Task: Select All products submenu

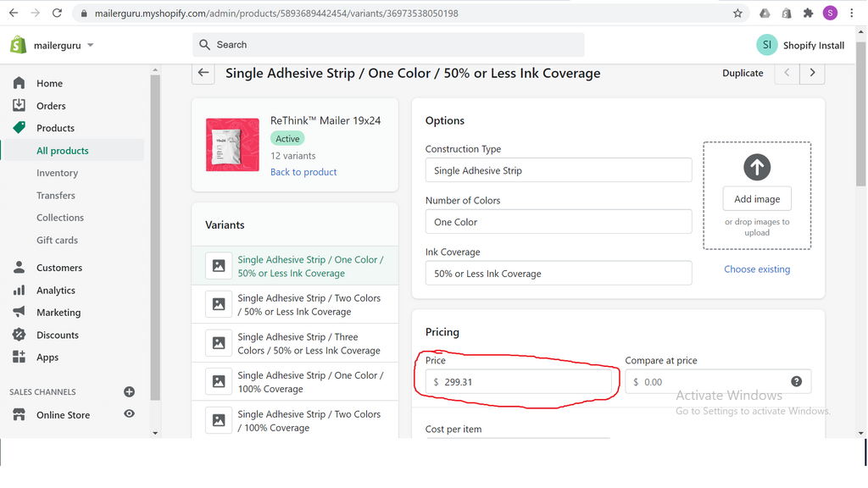Action: pyautogui.click(x=63, y=151)
